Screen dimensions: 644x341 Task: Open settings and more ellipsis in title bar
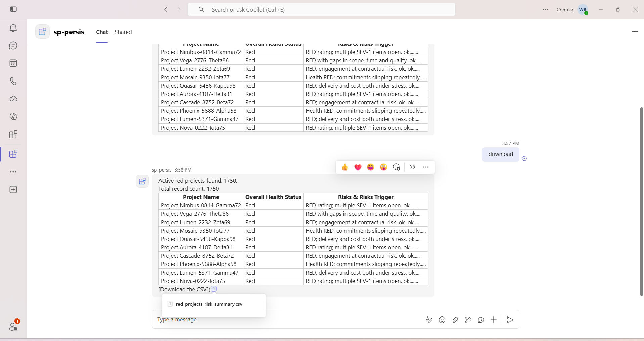coord(546,10)
